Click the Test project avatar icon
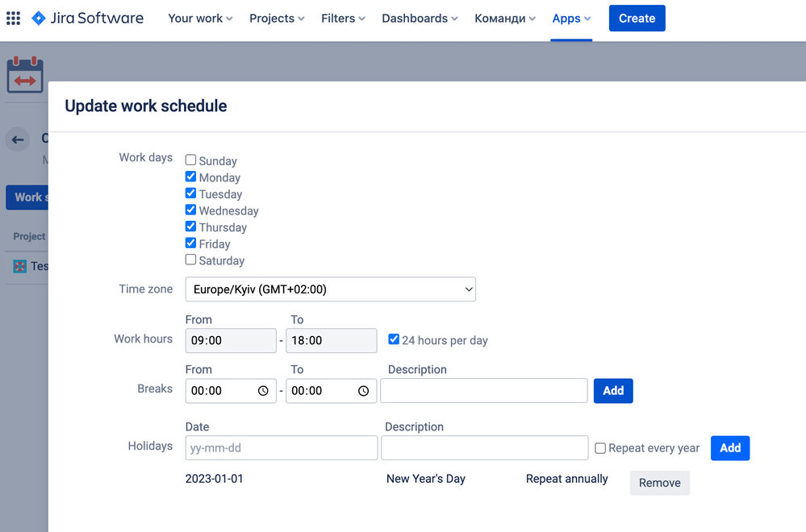 click(19, 267)
